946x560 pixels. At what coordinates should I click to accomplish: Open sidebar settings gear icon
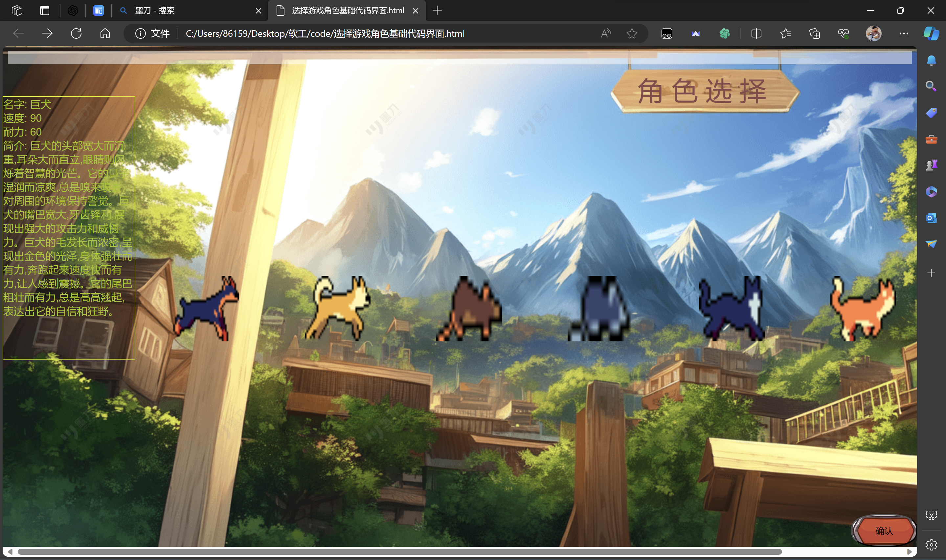[931, 545]
